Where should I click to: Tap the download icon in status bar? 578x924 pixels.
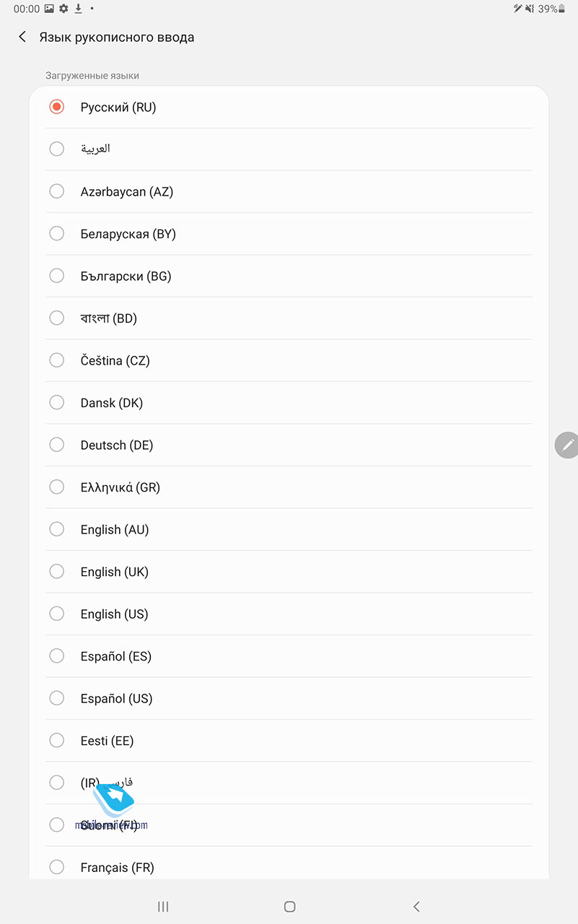pos(78,9)
